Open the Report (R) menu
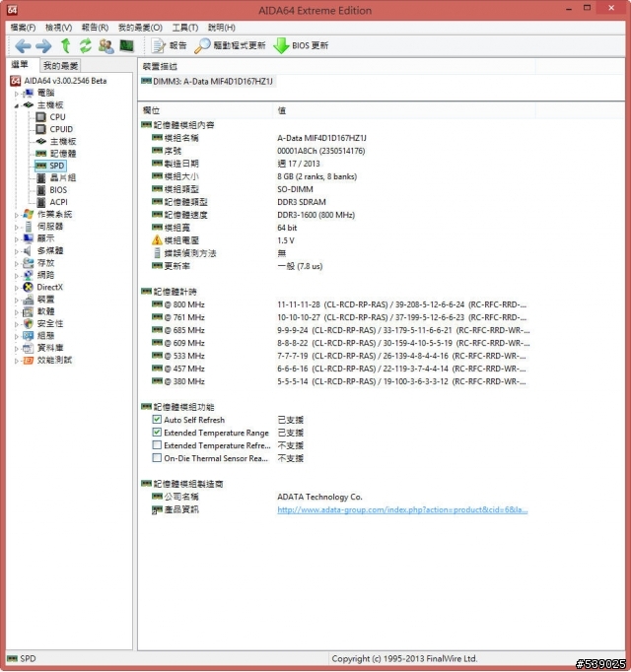 95,28
